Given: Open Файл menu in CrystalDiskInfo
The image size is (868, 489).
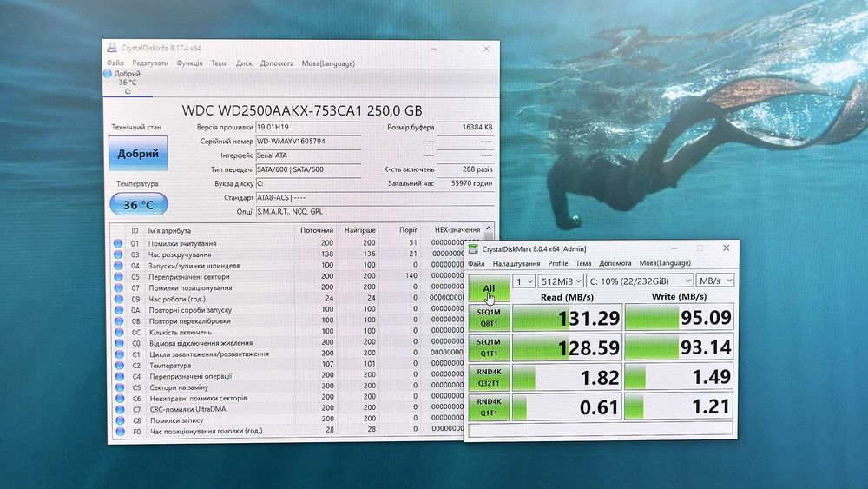Looking at the screenshot, I should [x=115, y=63].
